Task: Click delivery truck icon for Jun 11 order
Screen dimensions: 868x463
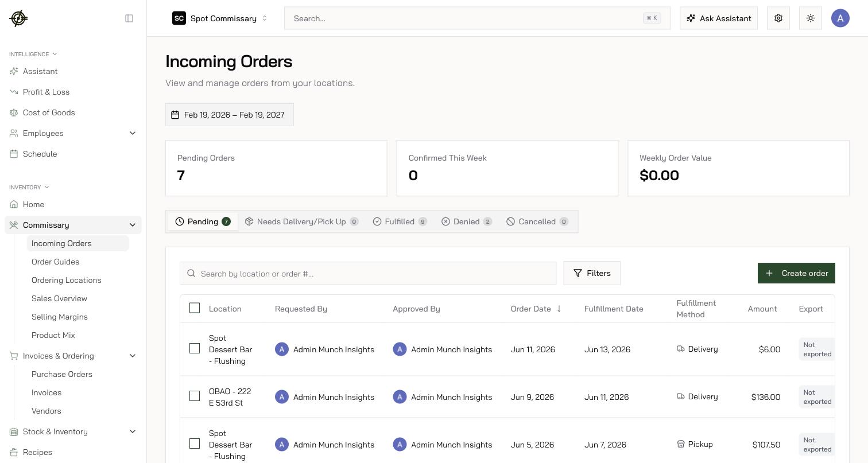Action: click(681, 349)
